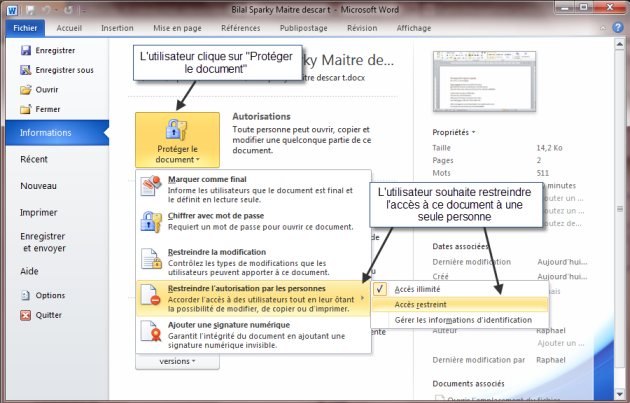Open the Ouvrir folder icon
Viewport: 630px width, 403px height.
[x=26, y=89]
